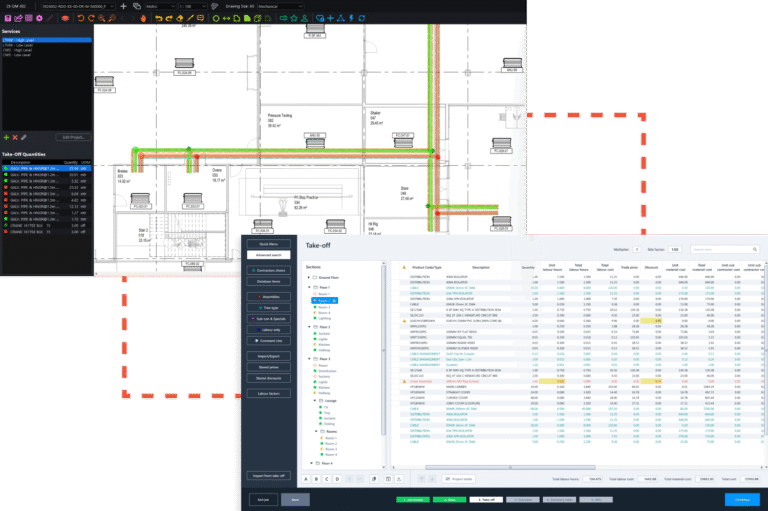Image resolution: width=768 pixels, height=511 pixels.
Task: Click the yellow comment annotation icon
Action: (200, 18)
